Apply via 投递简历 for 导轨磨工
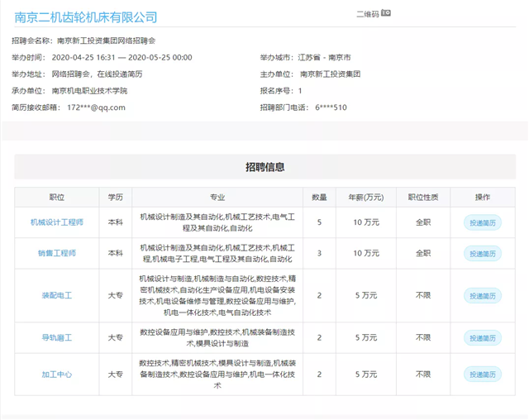Image resolution: width=529 pixels, height=420 pixels. coord(483,337)
